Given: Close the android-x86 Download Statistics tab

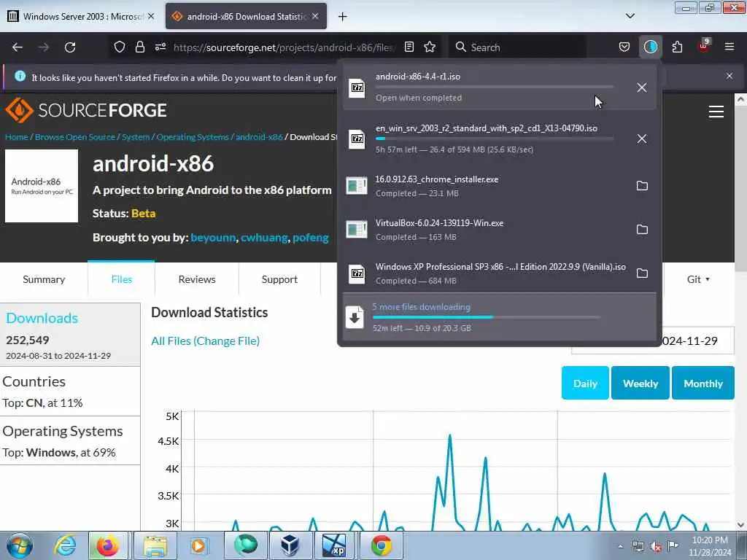Looking at the screenshot, I should pos(315,16).
